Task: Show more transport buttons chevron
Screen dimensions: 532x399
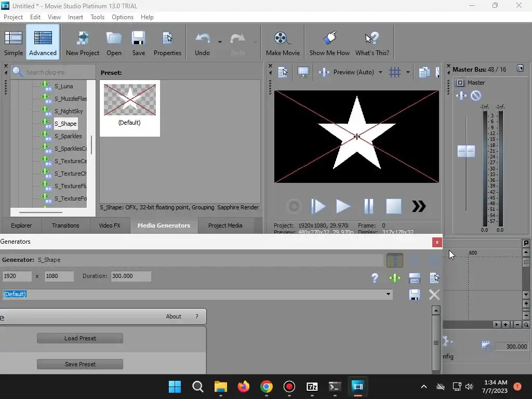Action: (x=419, y=206)
